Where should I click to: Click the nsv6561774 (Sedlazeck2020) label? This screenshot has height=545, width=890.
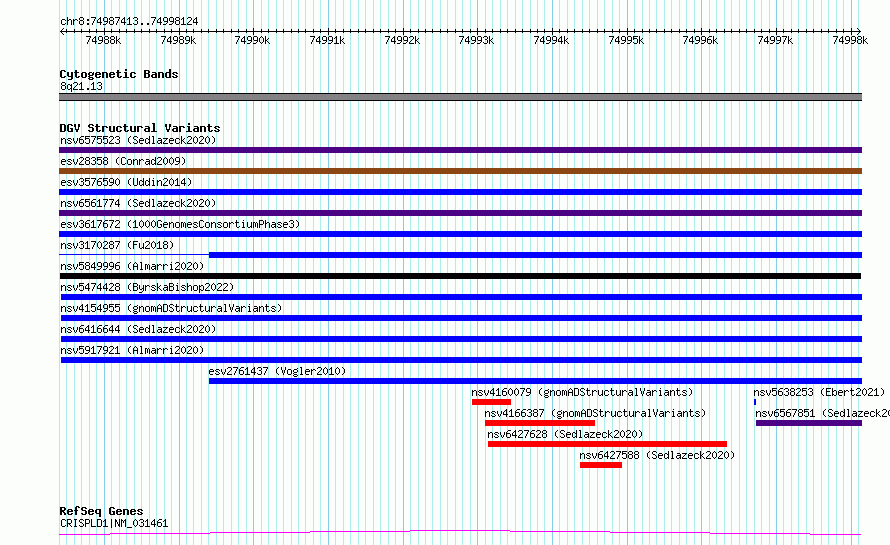click(138, 203)
